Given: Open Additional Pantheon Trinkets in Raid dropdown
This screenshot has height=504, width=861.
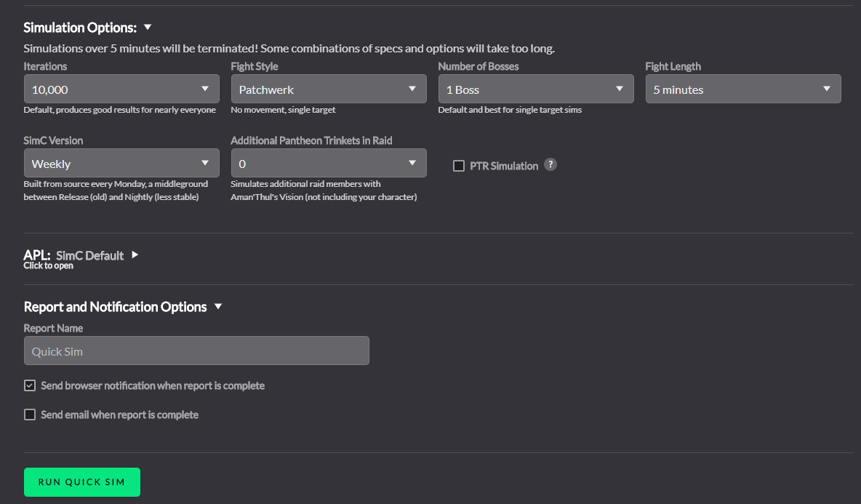Looking at the screenshot, I should tap(328, 164).
